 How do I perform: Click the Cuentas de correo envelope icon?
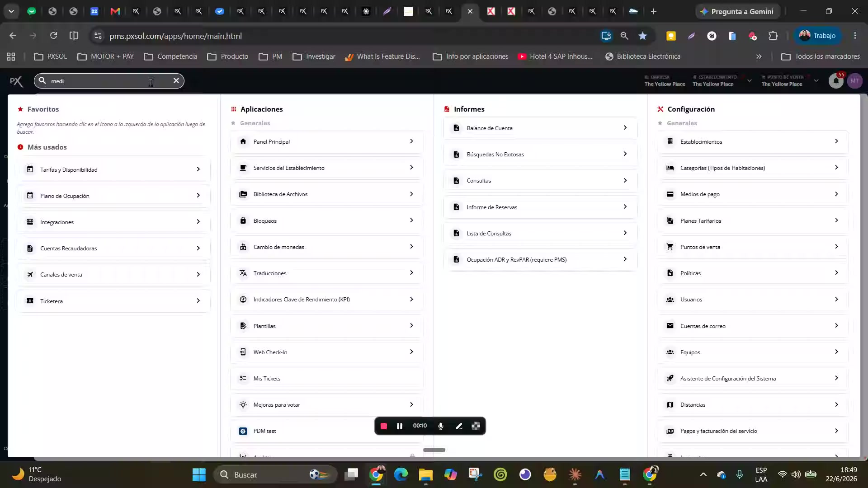click(x=670, y=326)
